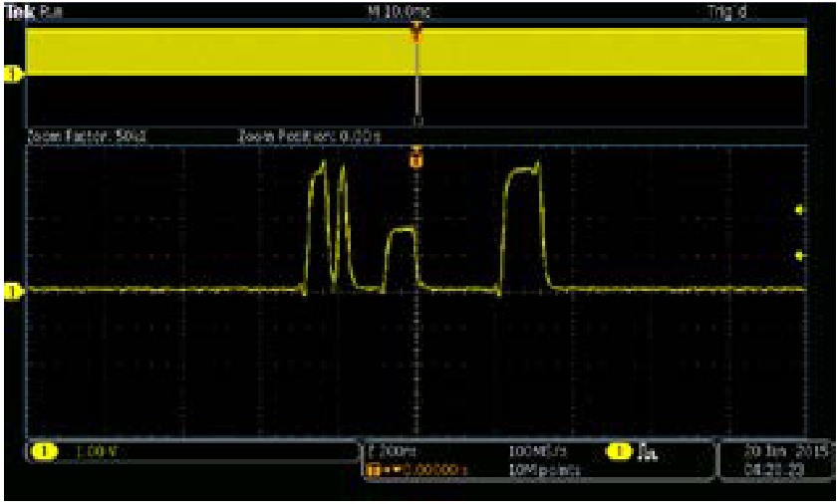This screenshot has height=504, width=838.
Task: Click the 100MS/s sample rate readout
Action: click(538, 451)
